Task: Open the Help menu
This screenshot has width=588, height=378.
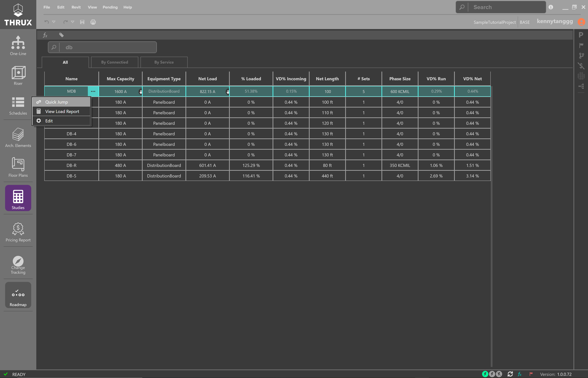Action: [128, 7]
